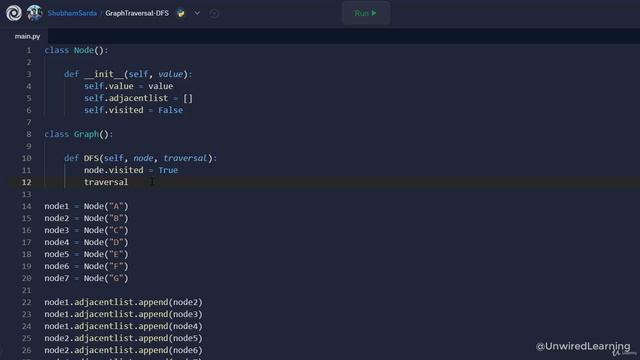This screenshot has width=640, height=360.
Task: Click 'class Graph():' line
Action: click(79, 134)
